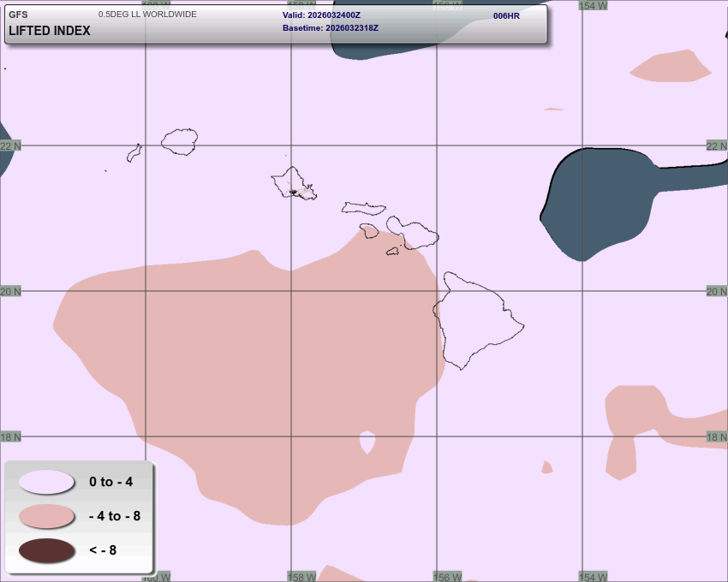Click the left 20 N latitude label

coord(10,291)
